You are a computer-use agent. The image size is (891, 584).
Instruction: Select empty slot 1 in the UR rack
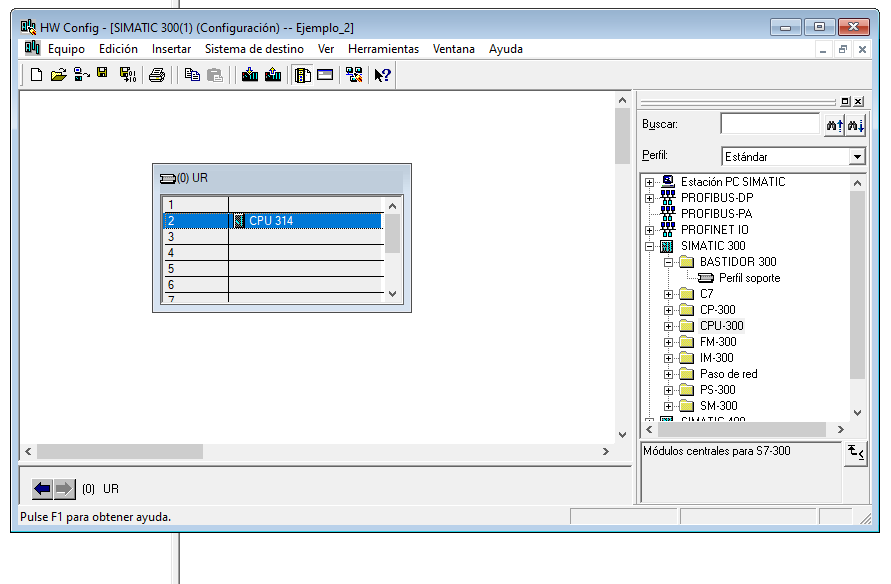tap(273, 205)
